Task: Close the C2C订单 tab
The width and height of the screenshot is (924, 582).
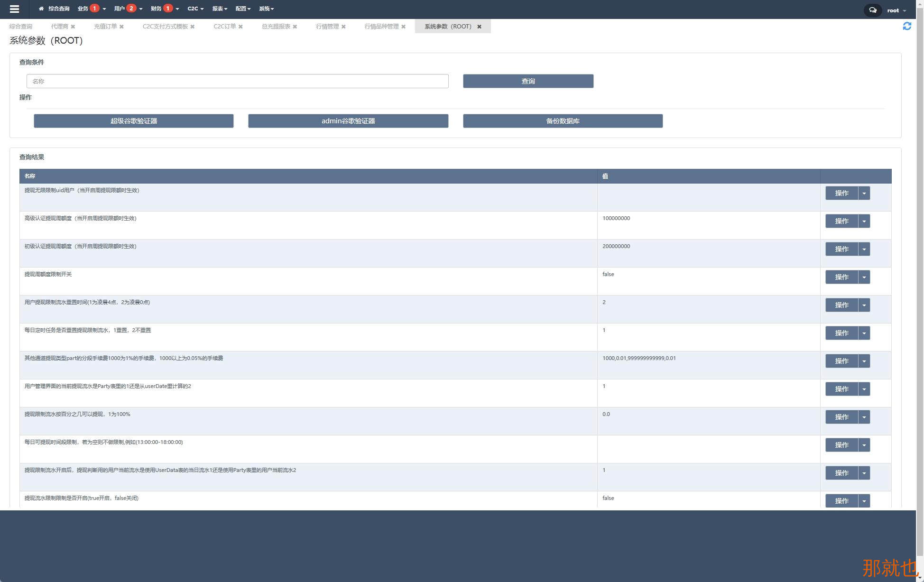Action: 240,27
